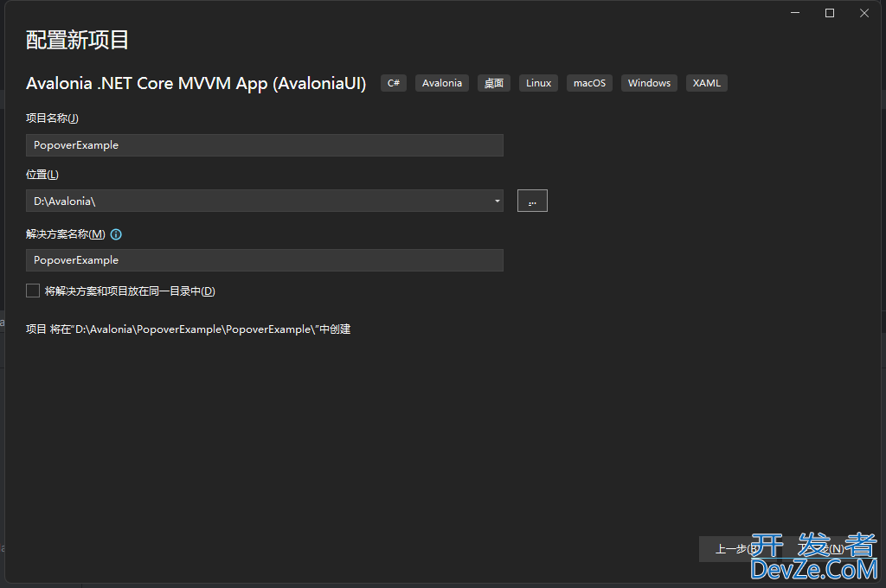Click the browse location ellipsis button
The image size is (886, 588).
click(532, 201)
